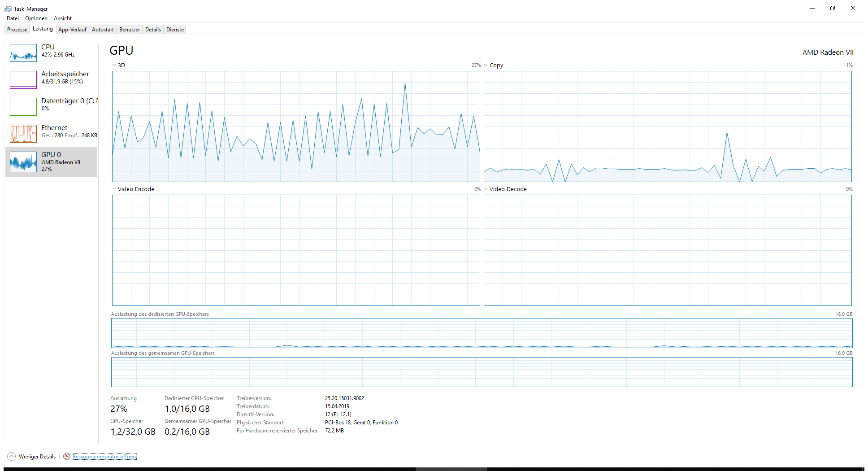Open the 3D engine dropdown

pos(114,65)
